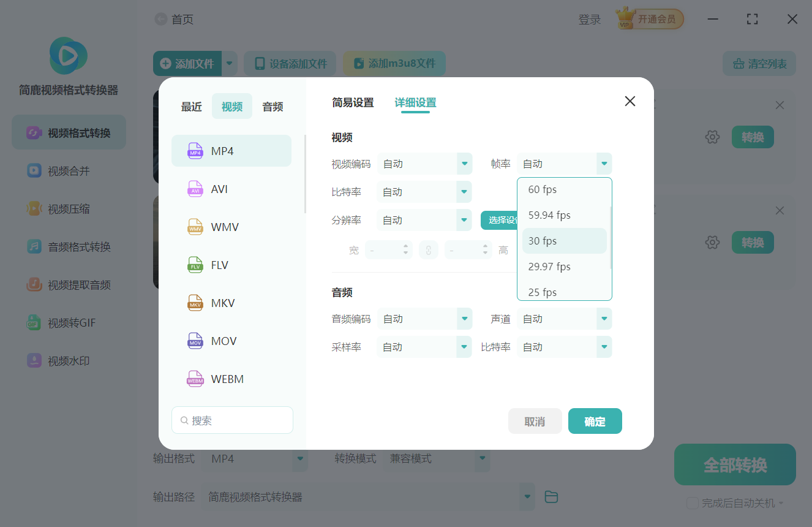Select the 视频水印 sidebar feature
812x527 pixels.
[x=68, y=360]
